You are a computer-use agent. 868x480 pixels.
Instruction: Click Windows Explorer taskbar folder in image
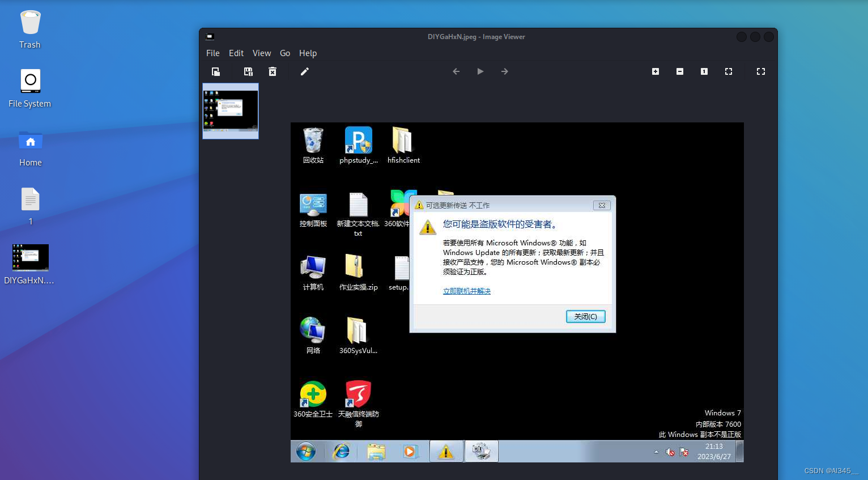click(x=376, y=452)
